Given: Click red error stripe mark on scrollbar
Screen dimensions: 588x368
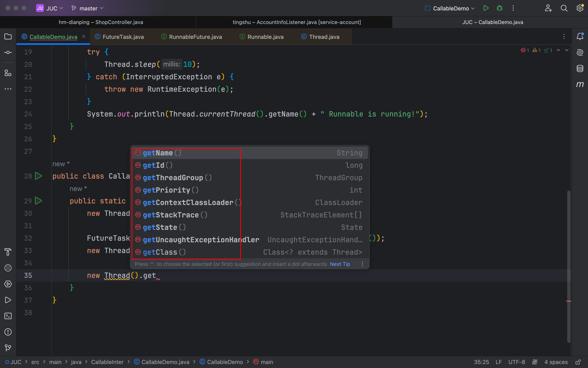Looking at the screenshot, I should point(569,301).
